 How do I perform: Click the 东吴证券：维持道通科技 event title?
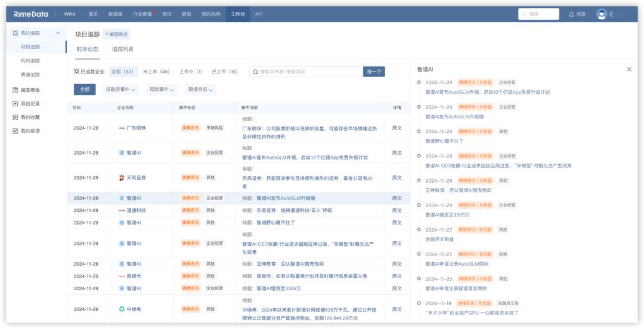[x=294, y=210]
